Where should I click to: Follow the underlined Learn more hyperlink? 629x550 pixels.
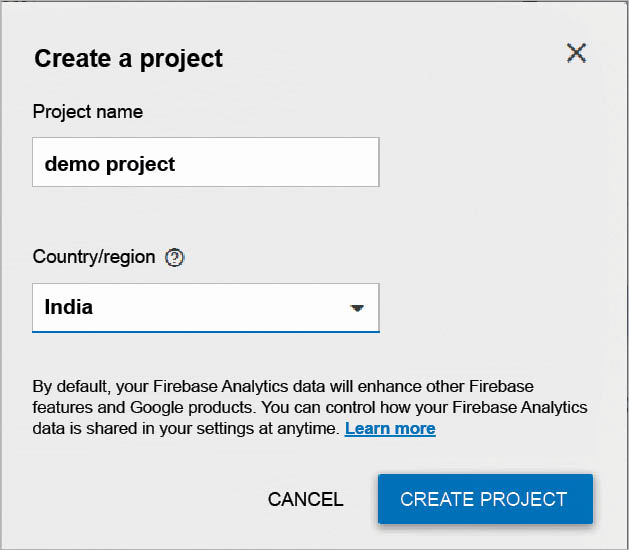390,429
